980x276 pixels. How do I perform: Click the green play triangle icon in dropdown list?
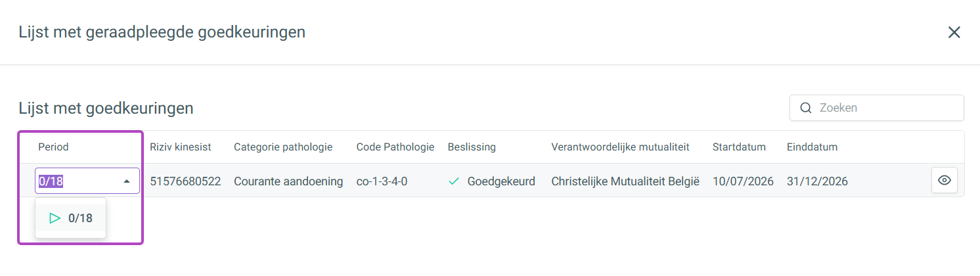(55, 218)
